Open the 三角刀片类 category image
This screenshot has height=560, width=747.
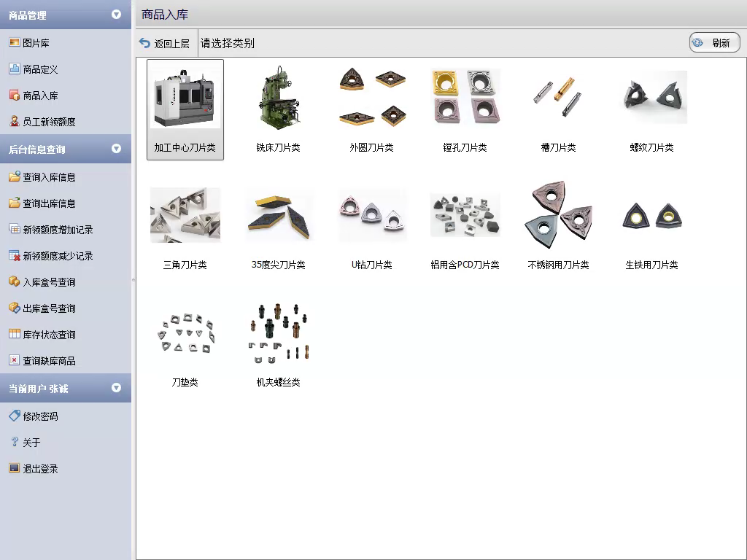coord(185,215)
